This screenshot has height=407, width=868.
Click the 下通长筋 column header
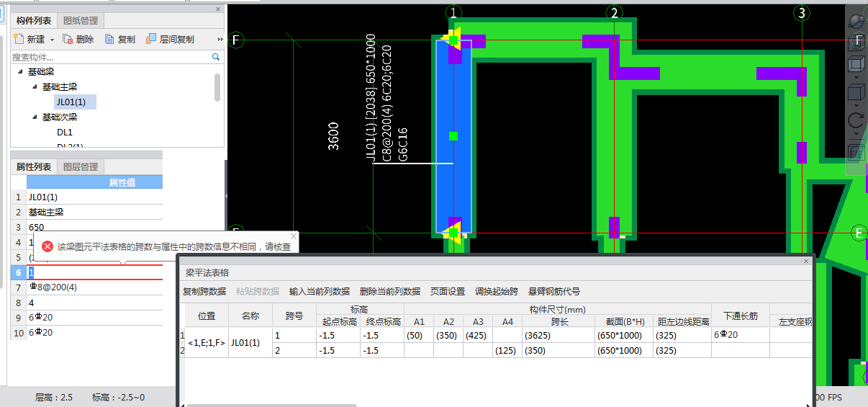[x=741, y=316]
